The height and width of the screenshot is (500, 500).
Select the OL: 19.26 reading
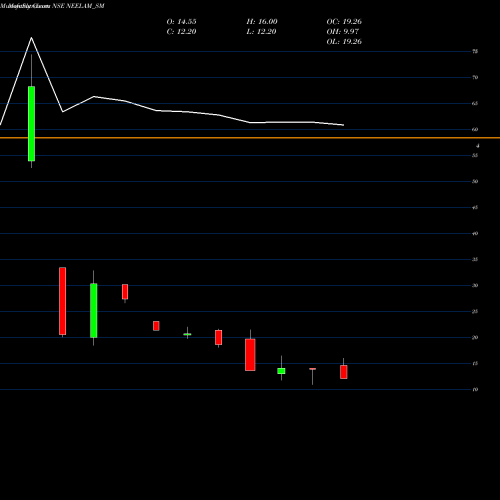(x=344, y=42)
